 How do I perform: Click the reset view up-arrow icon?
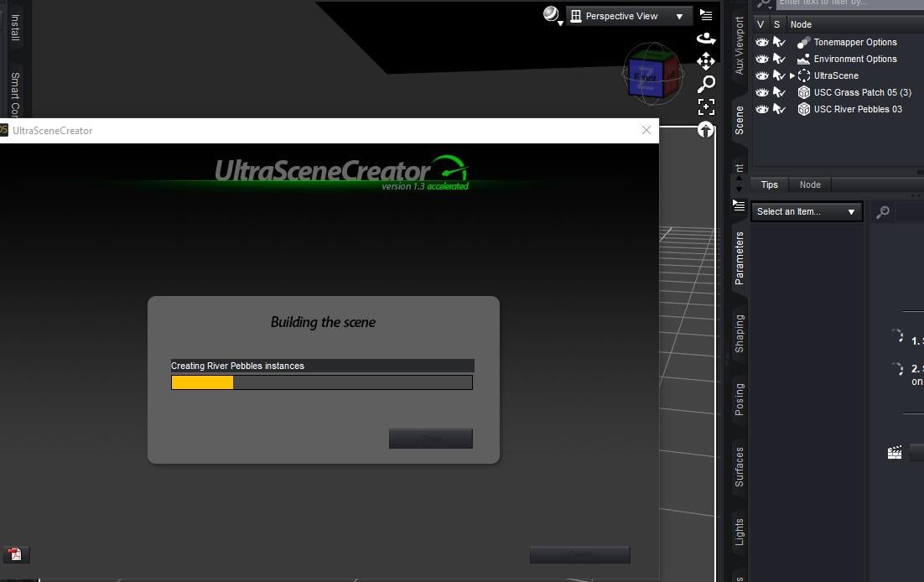(706, 130)
